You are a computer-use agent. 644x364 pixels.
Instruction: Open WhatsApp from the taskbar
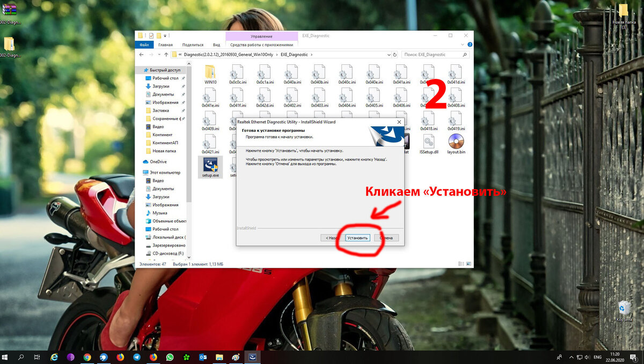[170, 358]
